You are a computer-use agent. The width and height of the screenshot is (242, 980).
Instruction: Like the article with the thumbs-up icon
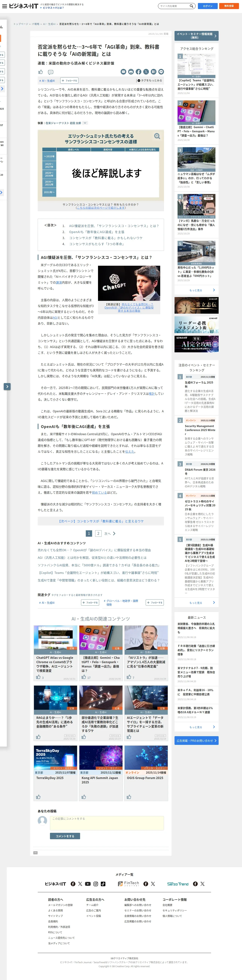[41, 72]
